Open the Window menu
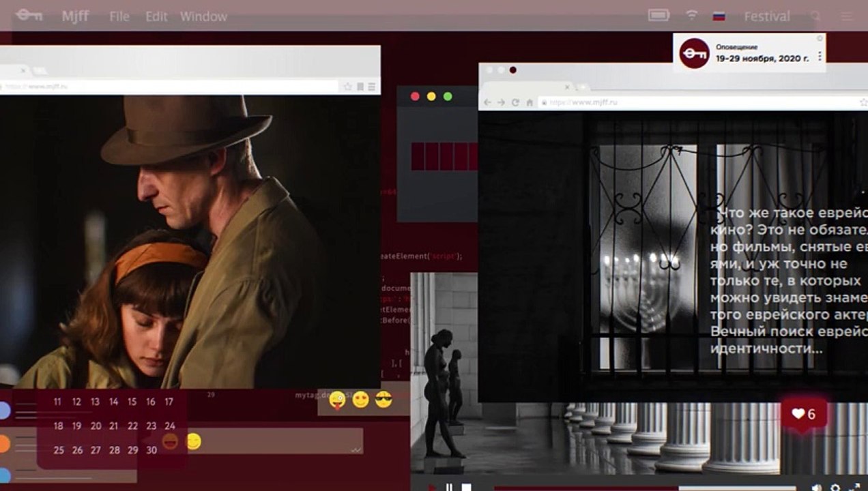Image resolution: width=868 pixels, height=491 pixels. click(x=203, y=16)
